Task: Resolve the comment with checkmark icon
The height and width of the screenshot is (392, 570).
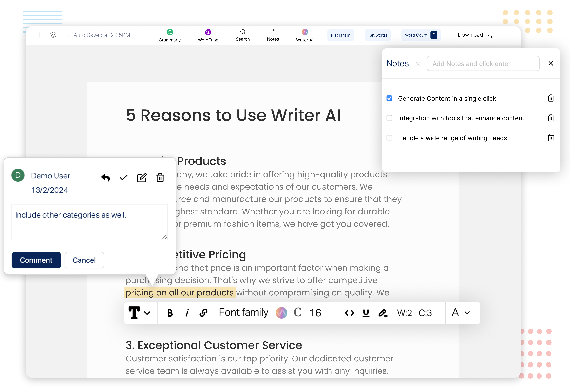Action: point(124,178)
